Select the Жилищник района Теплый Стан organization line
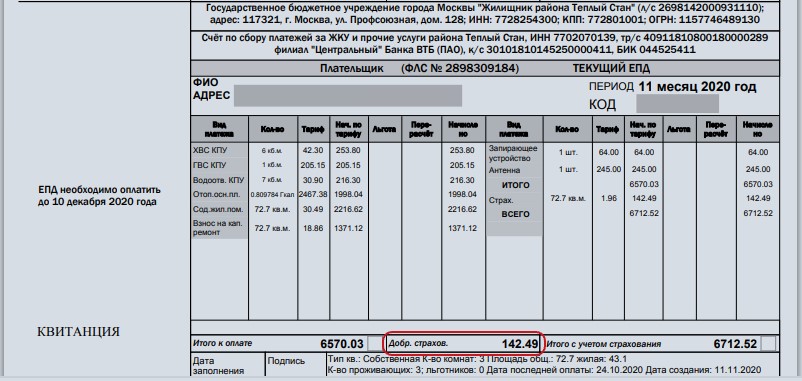 pyautogui.click(x=485, y=8)
